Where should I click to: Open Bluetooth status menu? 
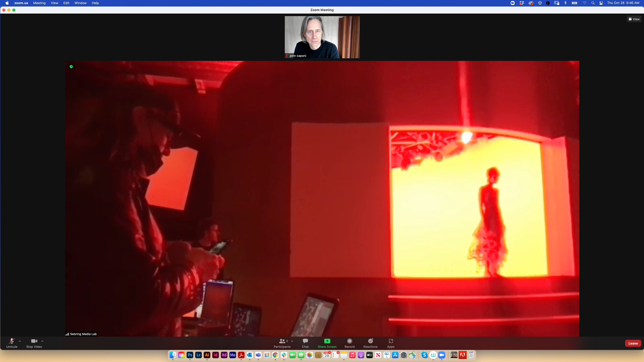(x=566, y=3)
